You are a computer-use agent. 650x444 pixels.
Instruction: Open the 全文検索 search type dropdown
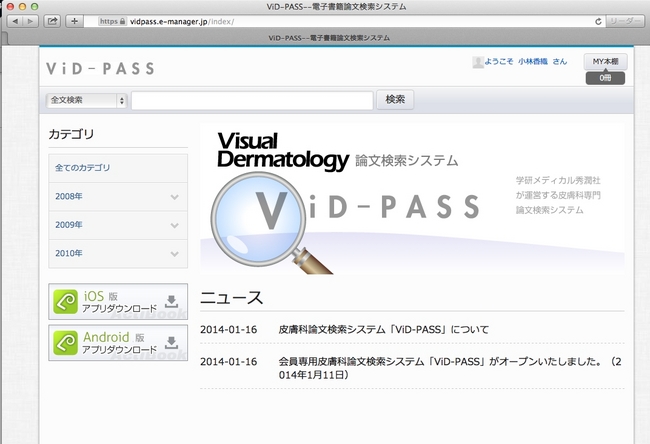tap(86, 100)
